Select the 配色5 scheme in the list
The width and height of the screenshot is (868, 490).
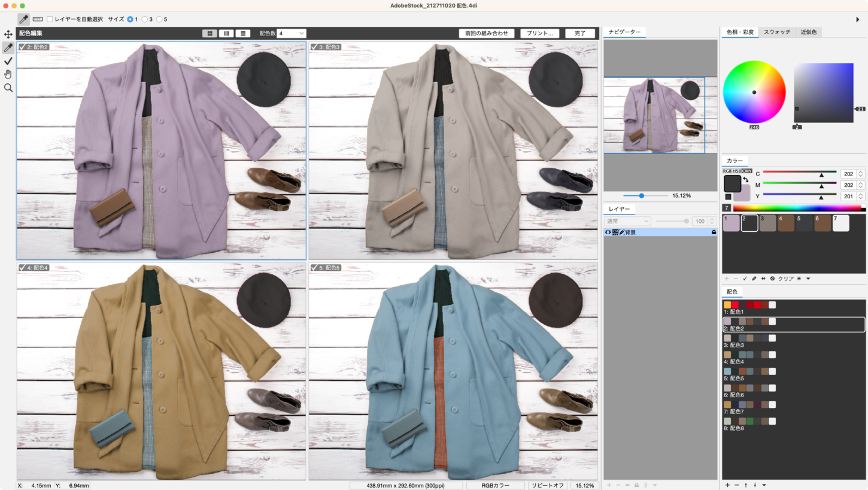[x=734, y=378]
